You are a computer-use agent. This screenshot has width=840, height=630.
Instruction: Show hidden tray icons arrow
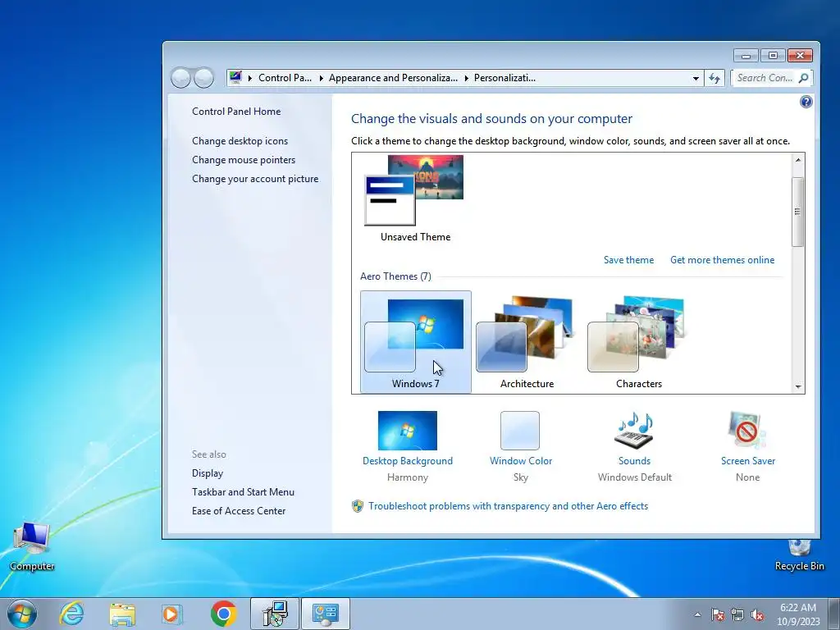point(697,614)
